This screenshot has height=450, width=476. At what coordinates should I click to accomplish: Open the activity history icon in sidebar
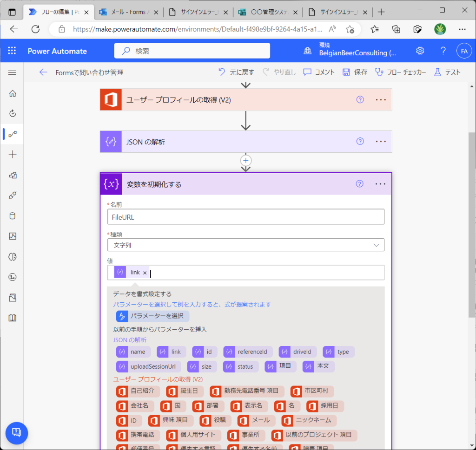coord(13,113)
